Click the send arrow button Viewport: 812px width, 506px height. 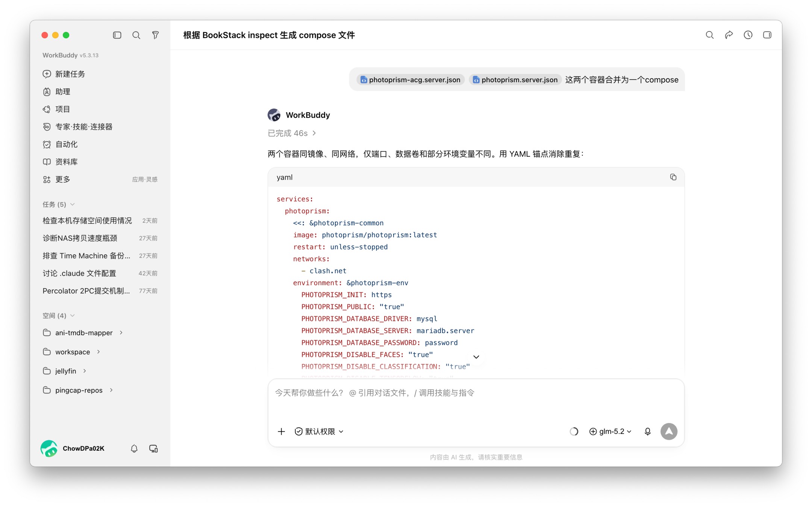tap(669, 431)
